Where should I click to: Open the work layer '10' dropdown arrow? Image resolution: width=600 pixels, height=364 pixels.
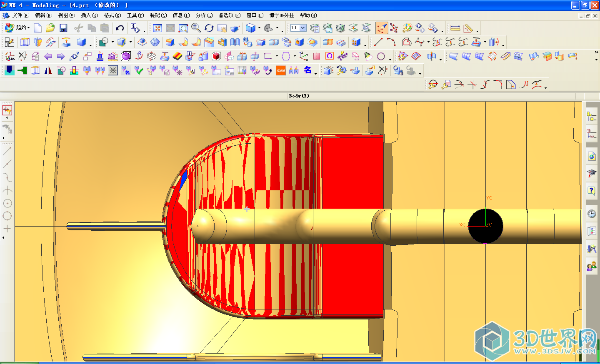[303, 28]
